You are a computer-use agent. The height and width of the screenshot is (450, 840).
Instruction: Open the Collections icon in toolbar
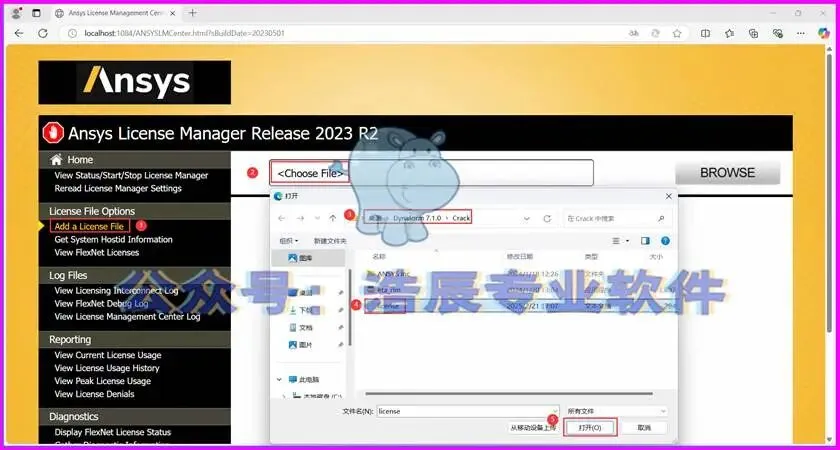[x=754, y=33]
